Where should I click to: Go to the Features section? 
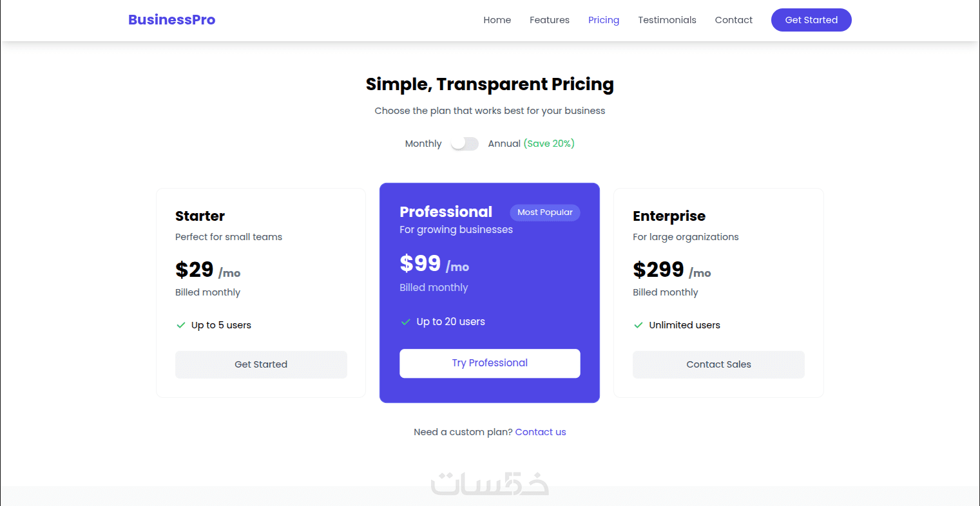(x=550, y=20)
